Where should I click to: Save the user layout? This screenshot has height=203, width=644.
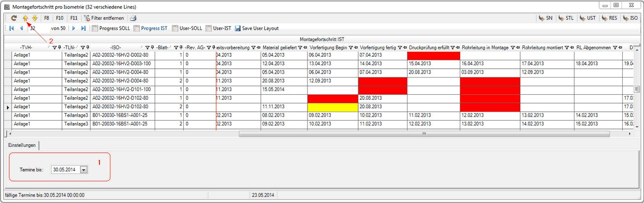point(256,29)
